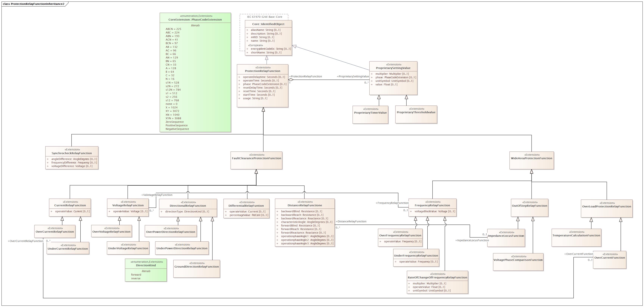Click the +FrequencyRelayFunction association label

tap(392, 203)
